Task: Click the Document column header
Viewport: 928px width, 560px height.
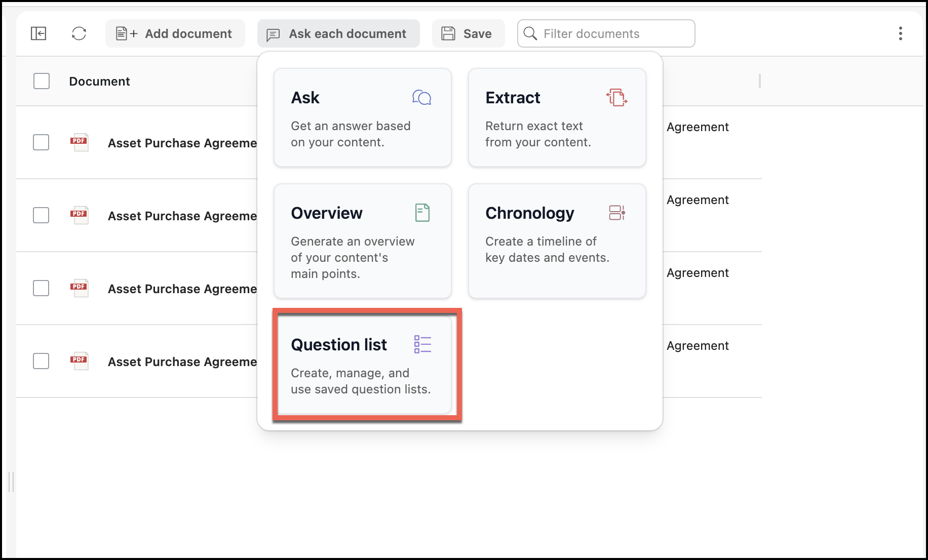Action: tap(99, 81)
